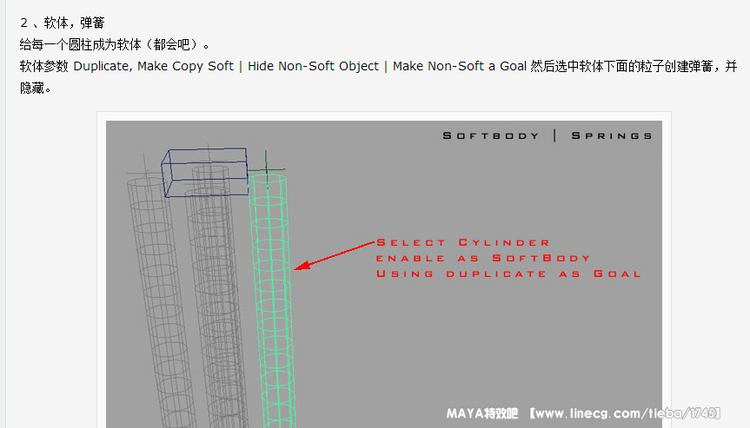Click the text 'Make Non-Soft a Goal'
The width and height of the screenshot is (750, 428).
460,66
